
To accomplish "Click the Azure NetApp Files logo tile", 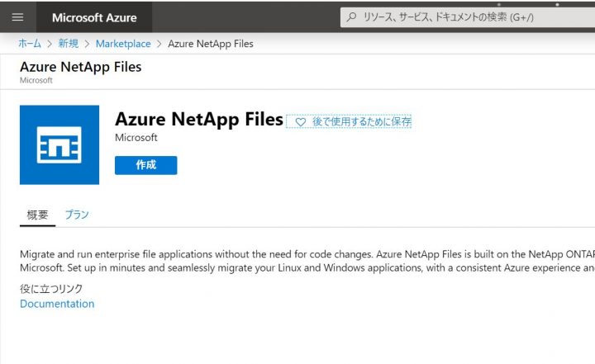I will tap(59, 144).
